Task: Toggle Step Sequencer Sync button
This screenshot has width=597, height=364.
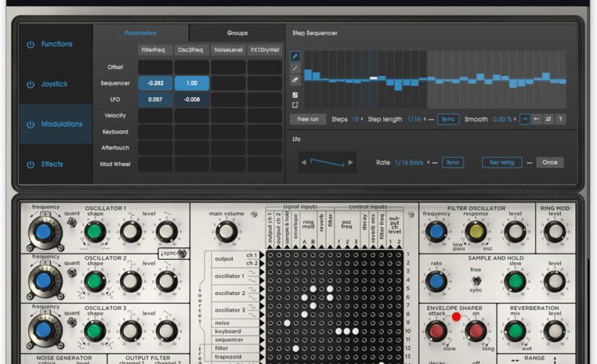Action: tap(448, 119)
